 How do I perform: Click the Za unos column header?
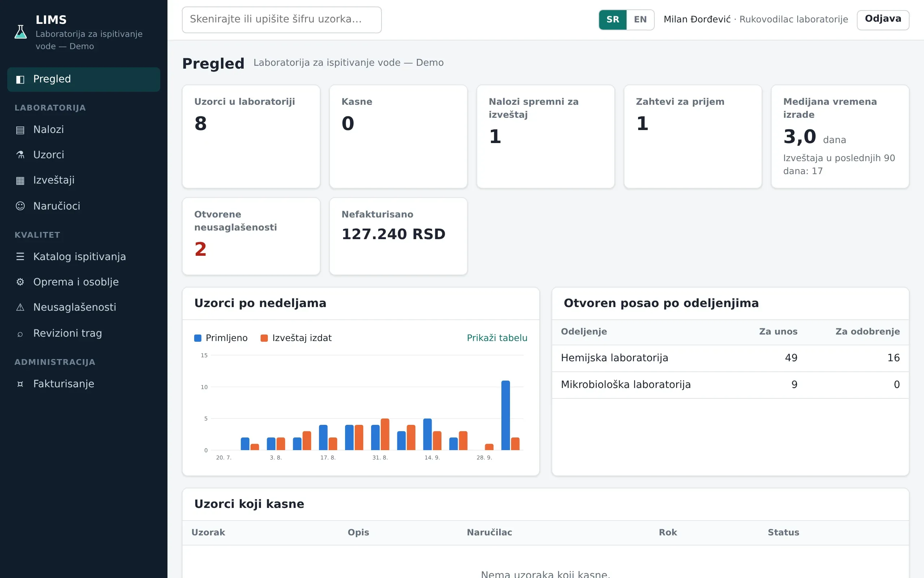[778, 331]
